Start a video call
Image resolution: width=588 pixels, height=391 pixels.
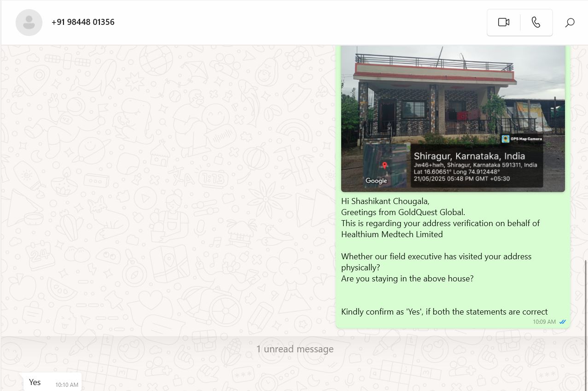click(x=504, y=22)
